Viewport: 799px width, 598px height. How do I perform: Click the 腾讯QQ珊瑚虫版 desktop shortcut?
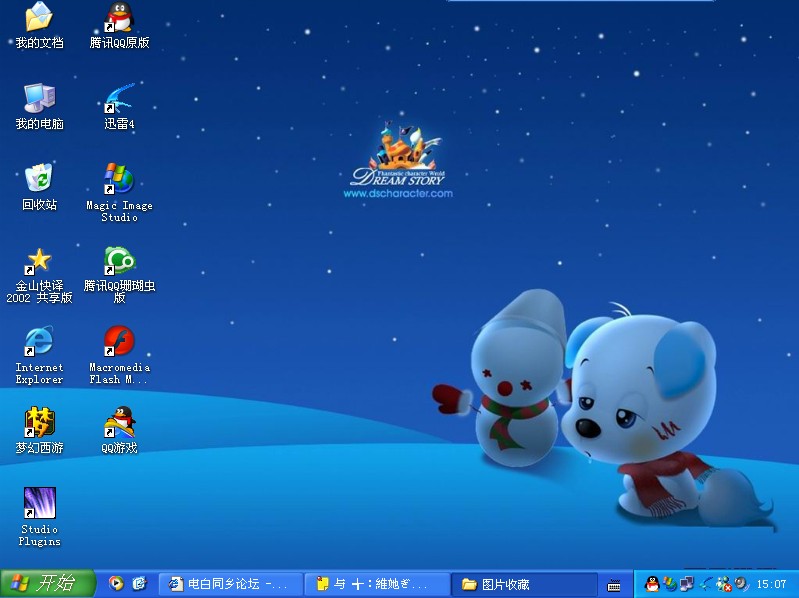point(119,262)
